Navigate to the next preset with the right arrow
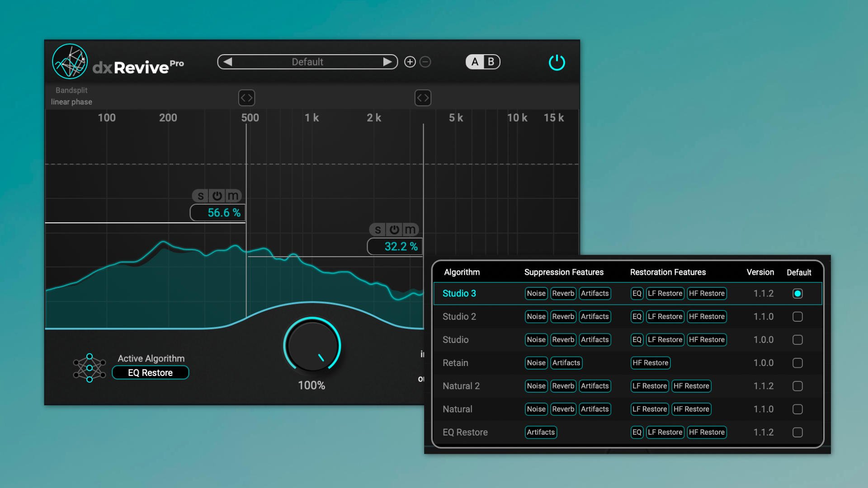The width and height of the screenshot is (868, 488). tap(387, 62)
